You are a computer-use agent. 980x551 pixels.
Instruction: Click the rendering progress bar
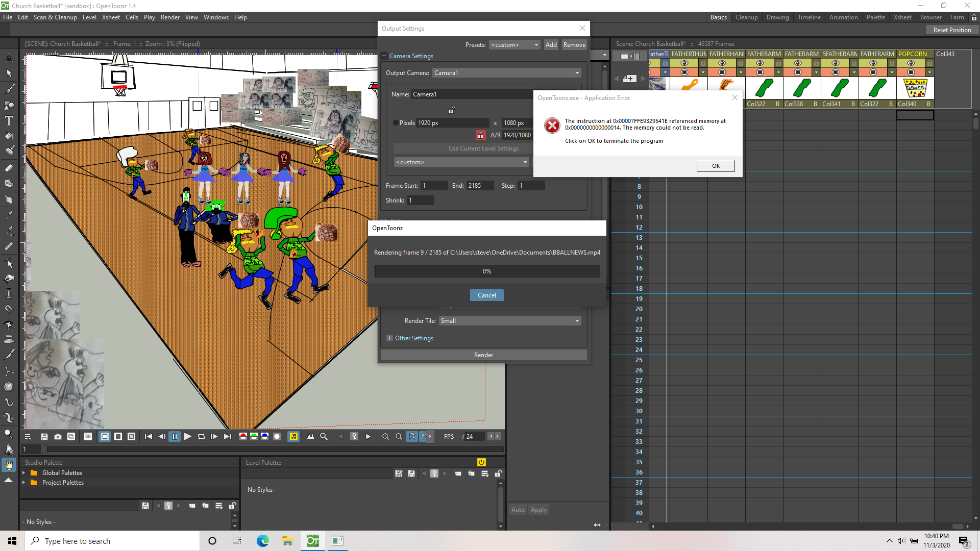(486, 271)
